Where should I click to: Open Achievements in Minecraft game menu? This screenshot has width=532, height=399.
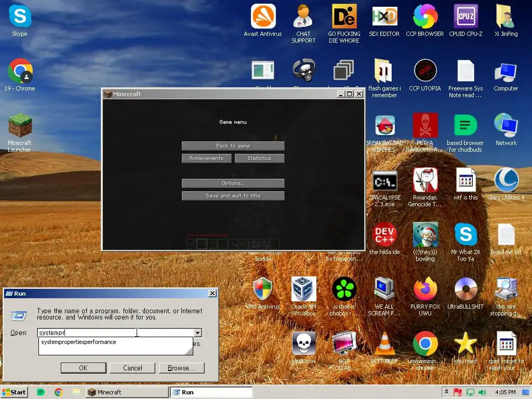point(207,158)
